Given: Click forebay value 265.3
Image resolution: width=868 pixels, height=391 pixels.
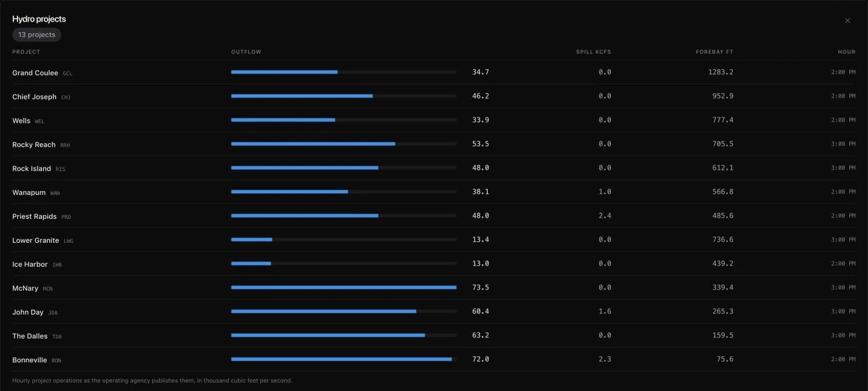Looking at the screenshot, I should click(723, 312).
